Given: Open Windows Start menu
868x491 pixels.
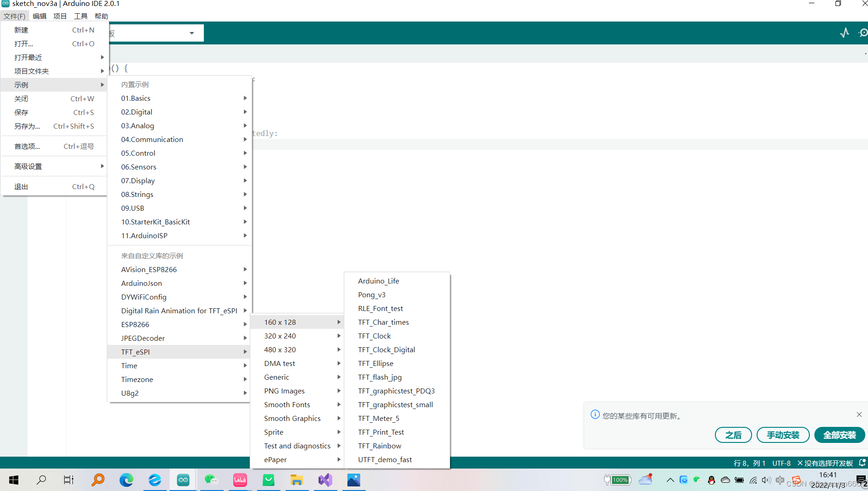Looking at the screenshot, I should pyautogui.click(x=14, y=480).
